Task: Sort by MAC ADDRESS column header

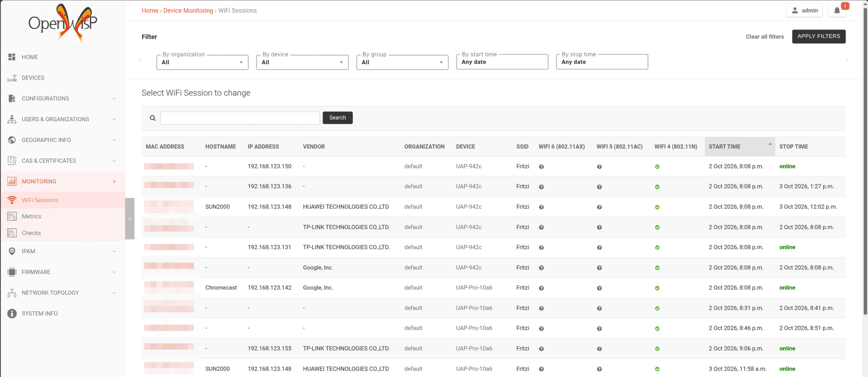Action: 165,147
